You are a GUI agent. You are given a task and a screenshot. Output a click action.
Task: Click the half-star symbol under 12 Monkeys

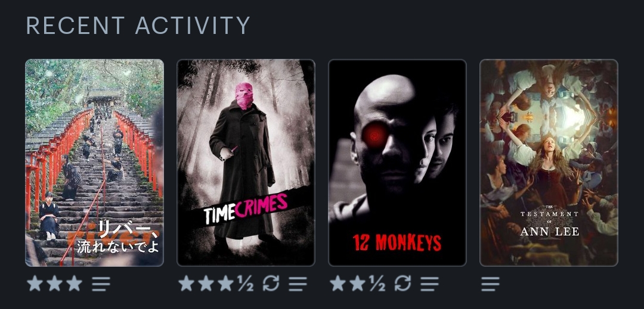[x=377, y=283]
